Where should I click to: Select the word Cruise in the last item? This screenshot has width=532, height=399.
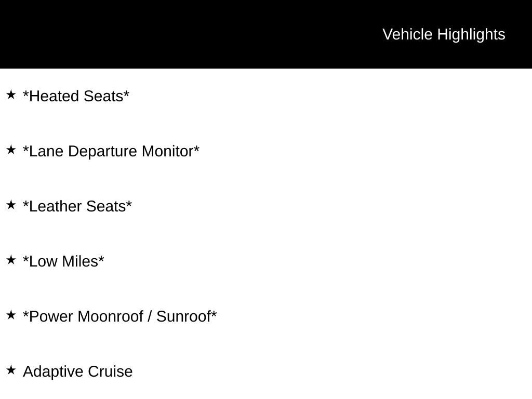[110, 371]
